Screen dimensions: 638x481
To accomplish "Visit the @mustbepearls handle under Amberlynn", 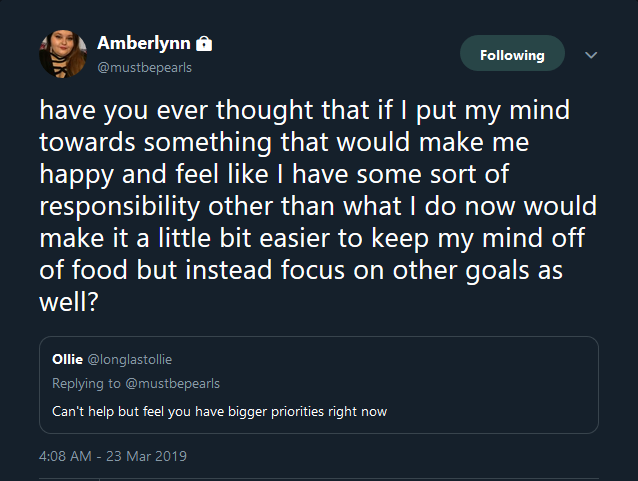I will click(144, 67).
